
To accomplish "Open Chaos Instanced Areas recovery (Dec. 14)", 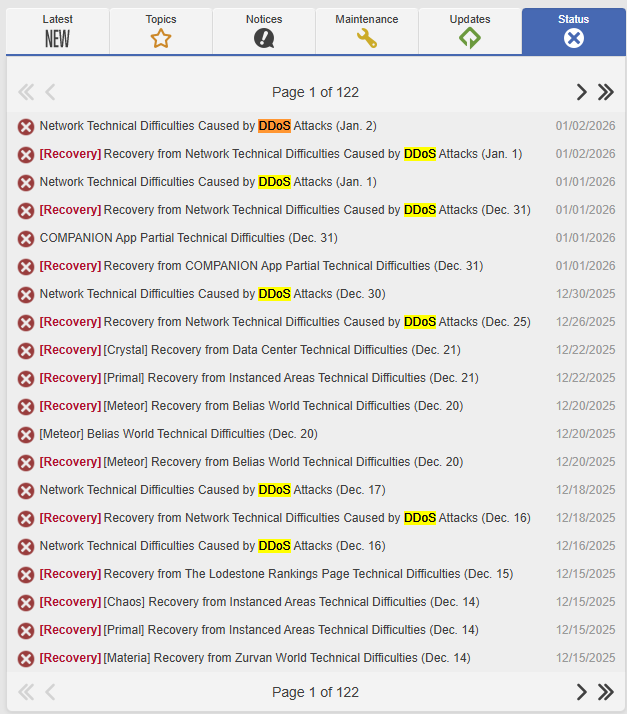I will tap(260, 602).
